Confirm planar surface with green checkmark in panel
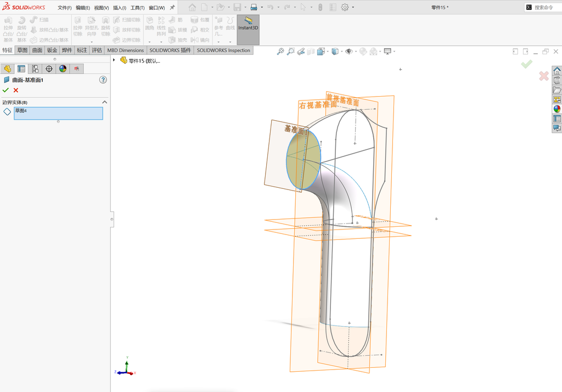The height and width of the screenshot is (392, 562). pos(5,90)
